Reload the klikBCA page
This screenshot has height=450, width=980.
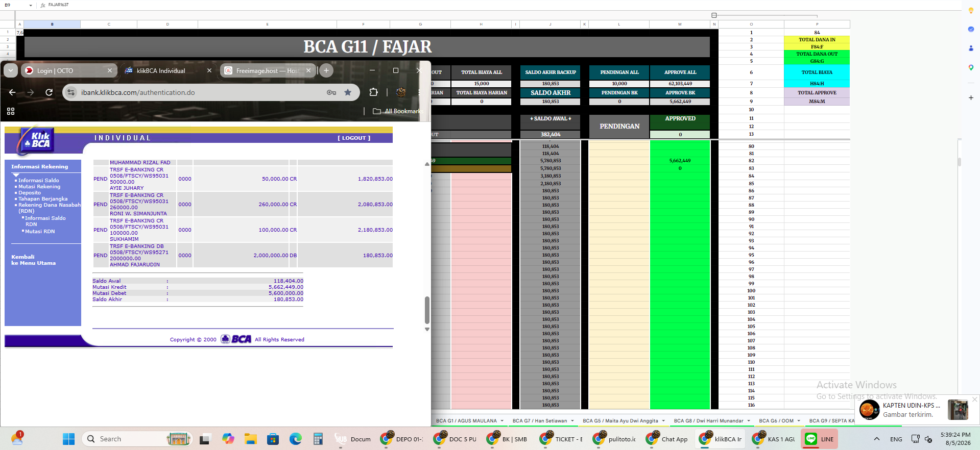pos(49,92)
